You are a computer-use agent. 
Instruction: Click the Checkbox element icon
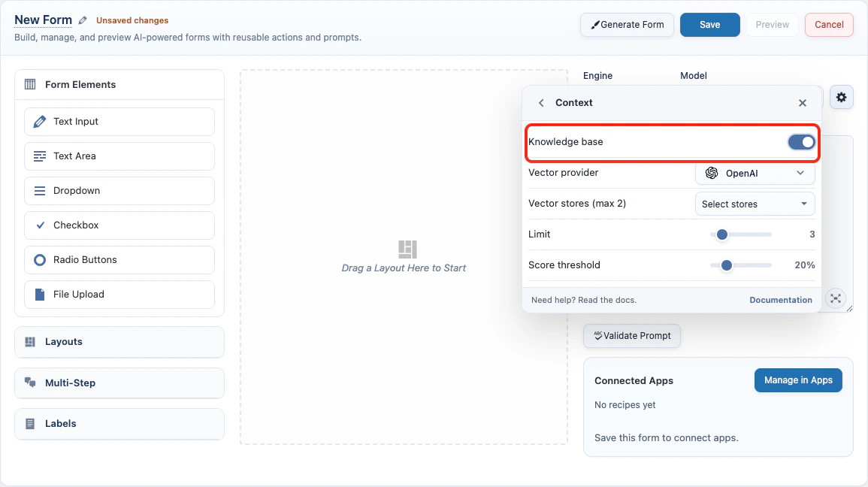click(x=39, y=225)
